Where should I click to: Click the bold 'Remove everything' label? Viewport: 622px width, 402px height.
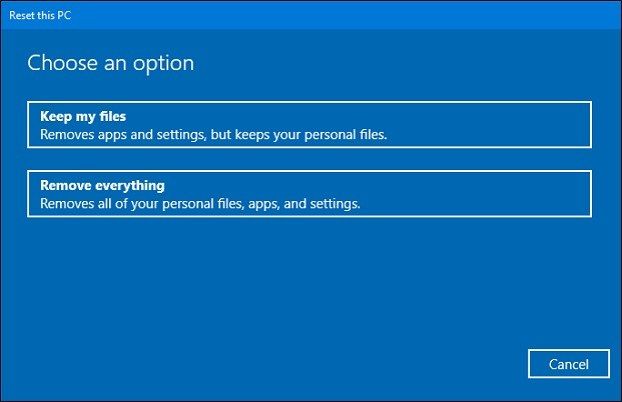click(x=102, y=185)
